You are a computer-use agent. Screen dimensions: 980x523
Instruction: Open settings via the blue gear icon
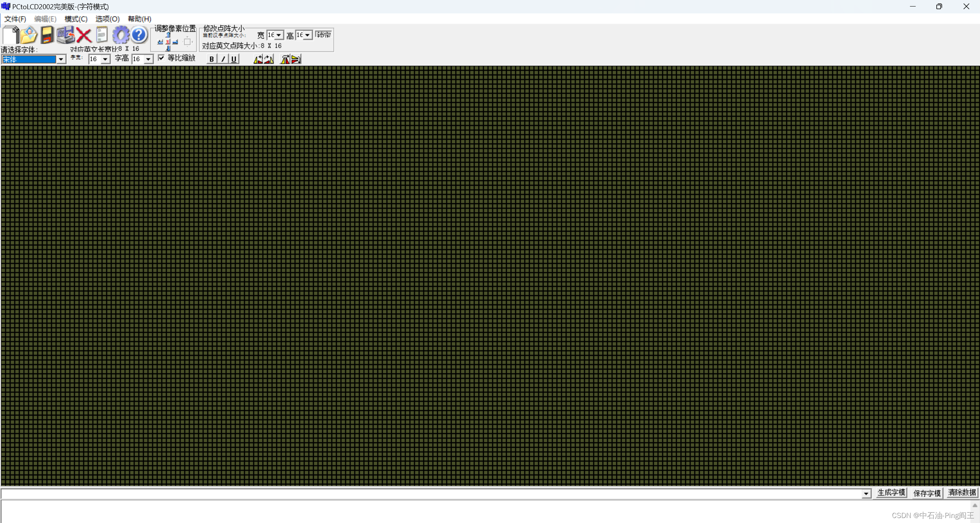click(x=121, y=35)
